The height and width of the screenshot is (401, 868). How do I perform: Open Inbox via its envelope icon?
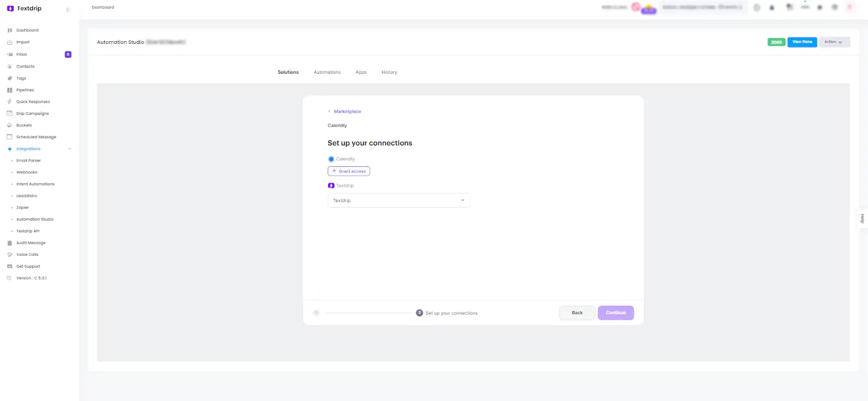pos(10,54)
